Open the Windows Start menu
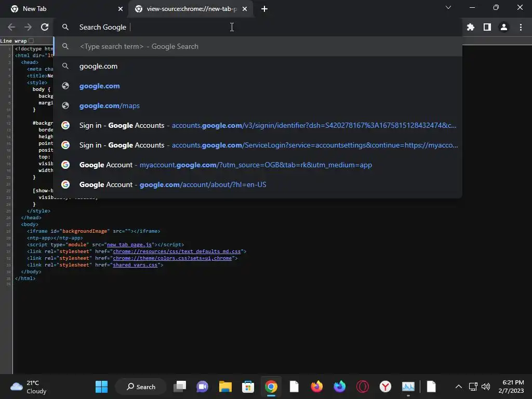 [x=101, y=387]
